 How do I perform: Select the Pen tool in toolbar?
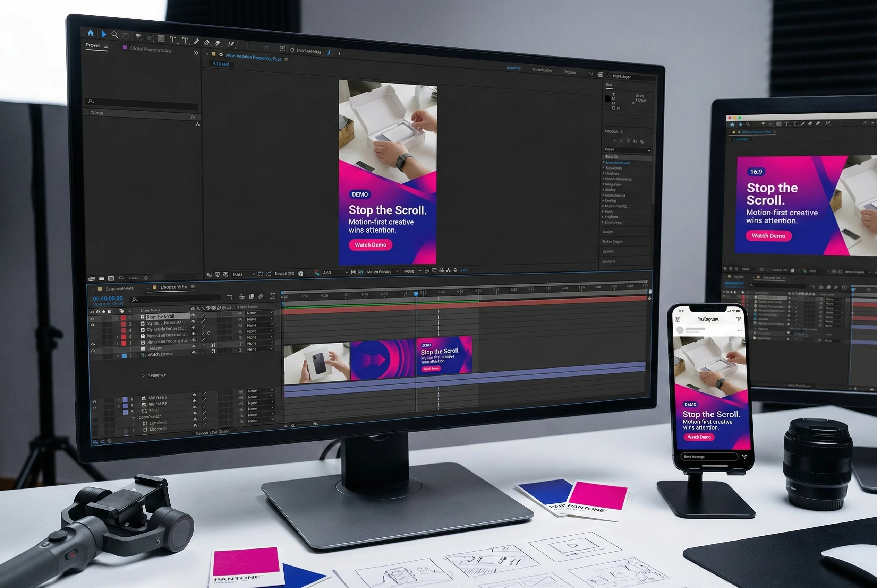click(196, 41)
